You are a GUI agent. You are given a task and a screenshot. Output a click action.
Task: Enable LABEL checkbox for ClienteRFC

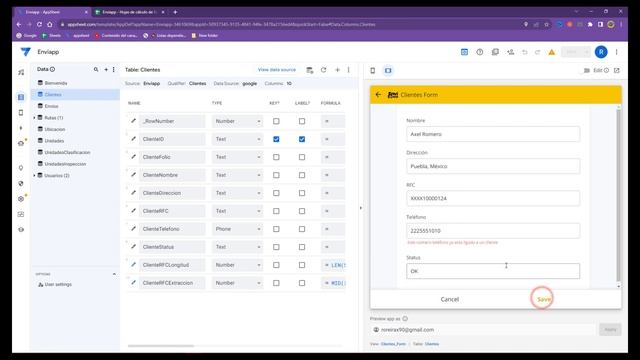click(302, 211)
